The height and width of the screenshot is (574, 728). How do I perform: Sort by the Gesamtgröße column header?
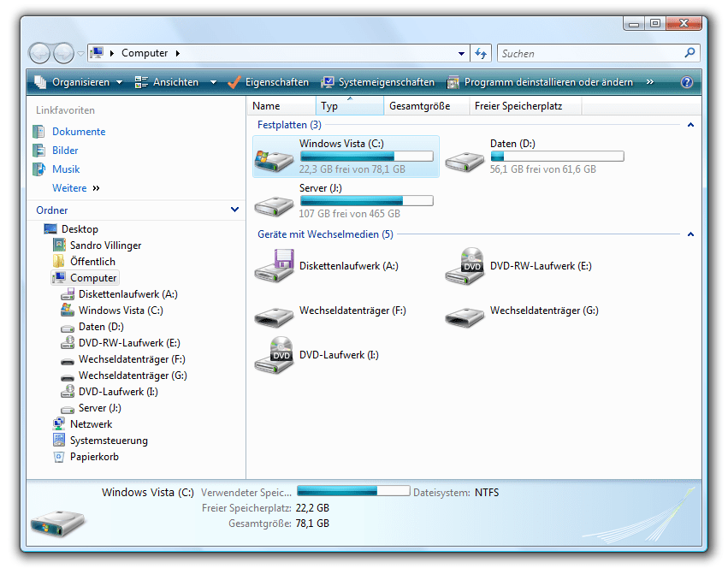419,106
